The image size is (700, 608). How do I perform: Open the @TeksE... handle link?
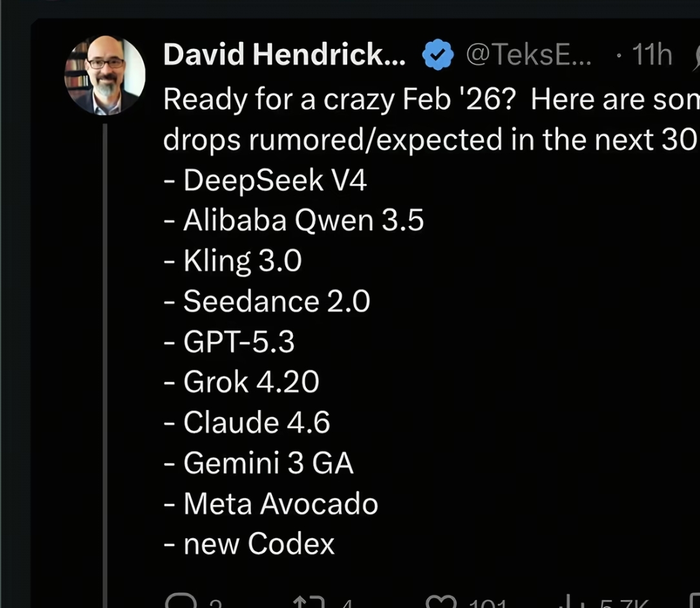528,55
